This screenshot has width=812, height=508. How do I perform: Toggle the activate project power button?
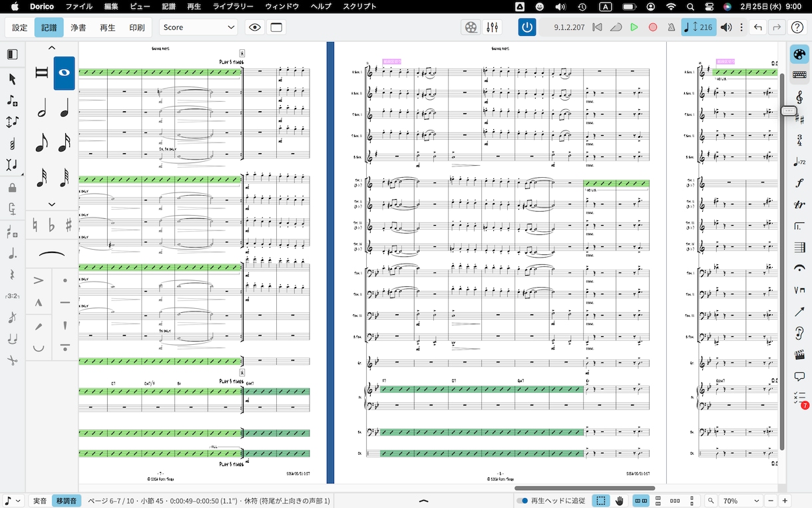click(527, 27)
